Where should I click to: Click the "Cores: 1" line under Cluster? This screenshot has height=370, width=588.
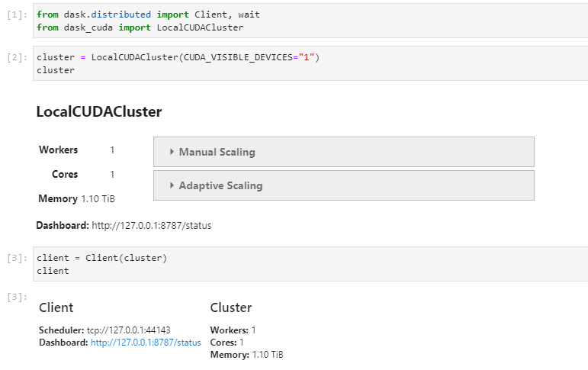pos(227,343)
